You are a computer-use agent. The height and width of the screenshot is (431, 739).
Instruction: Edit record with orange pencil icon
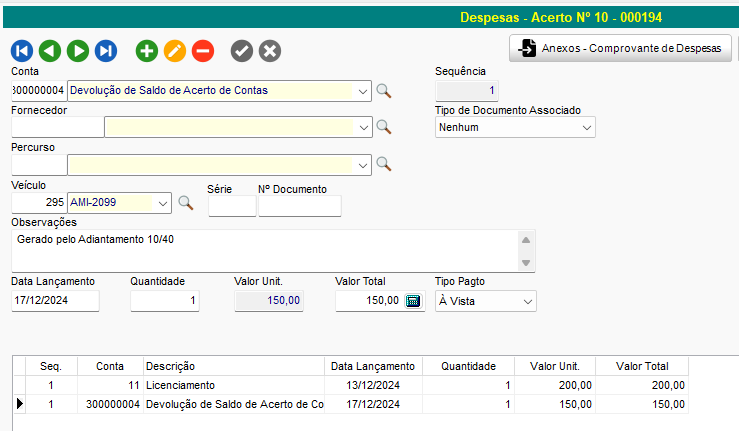175,50
